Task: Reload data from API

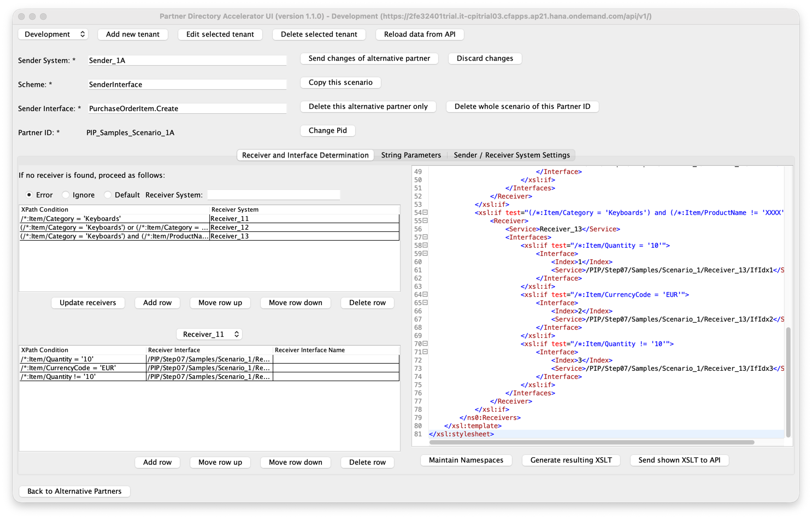Action: [420, 34]
